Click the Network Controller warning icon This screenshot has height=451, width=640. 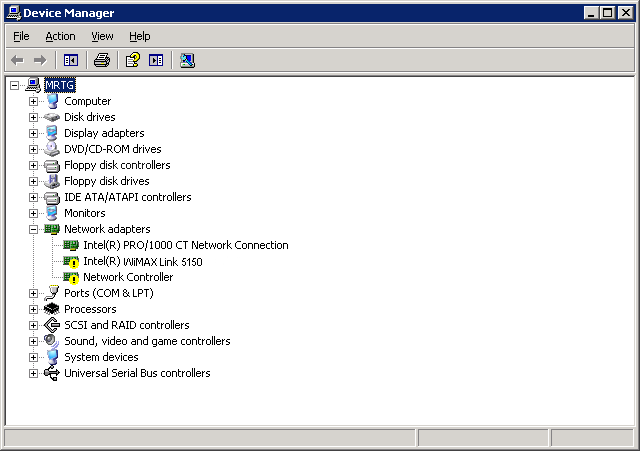tap(71, 278)
